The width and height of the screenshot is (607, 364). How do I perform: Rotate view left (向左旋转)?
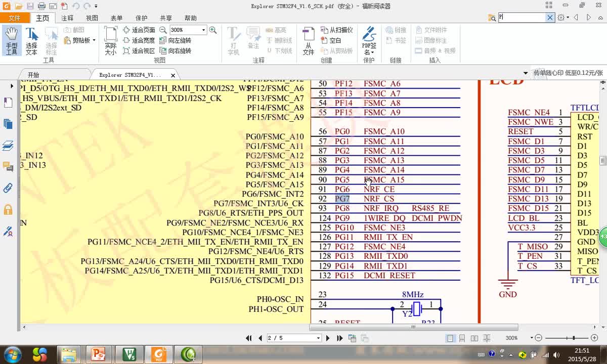176,40
